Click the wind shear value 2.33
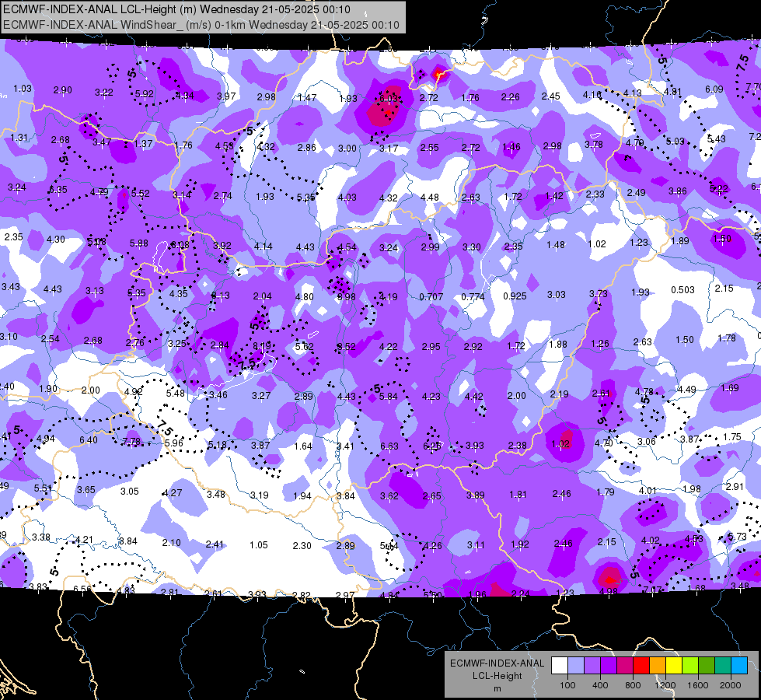Image resolution: width=761 pixels, height=700 pixels. 595,194
